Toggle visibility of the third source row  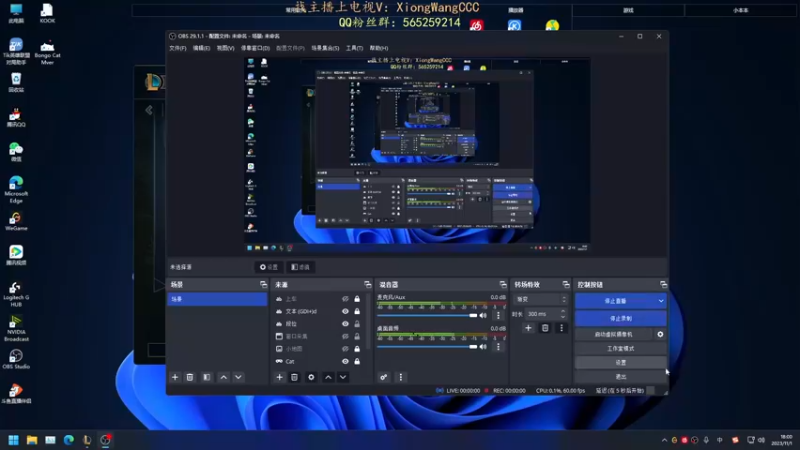(345, 324)
